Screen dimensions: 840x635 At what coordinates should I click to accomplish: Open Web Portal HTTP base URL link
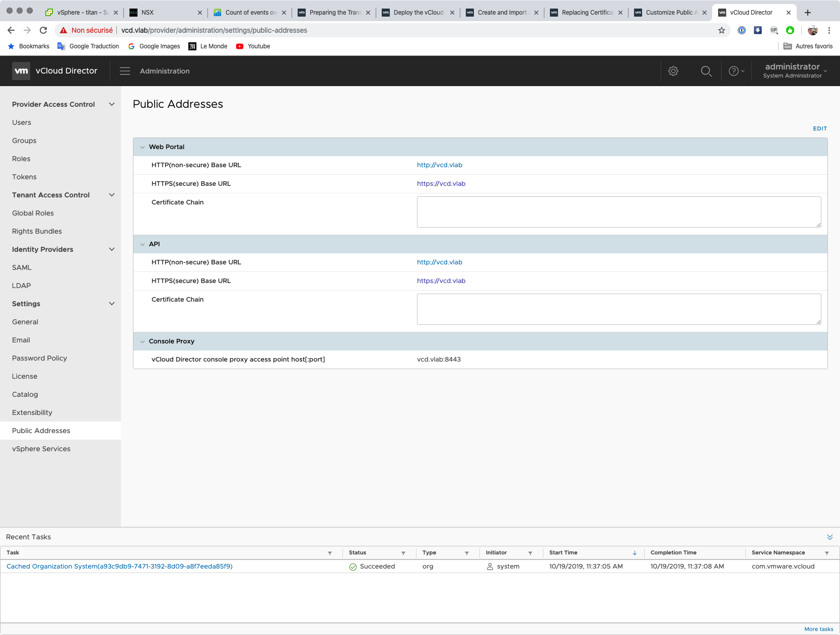pyautogui.click(x=440, y=165)
